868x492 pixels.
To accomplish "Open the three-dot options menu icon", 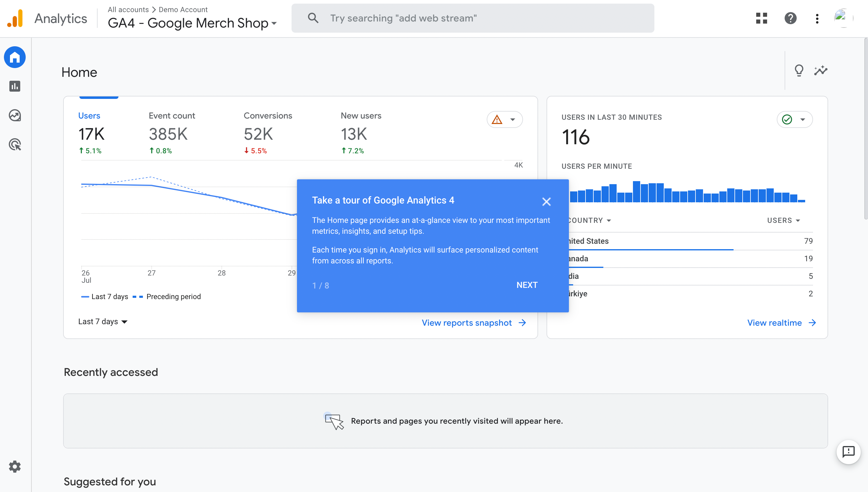I will click(817, 18).
